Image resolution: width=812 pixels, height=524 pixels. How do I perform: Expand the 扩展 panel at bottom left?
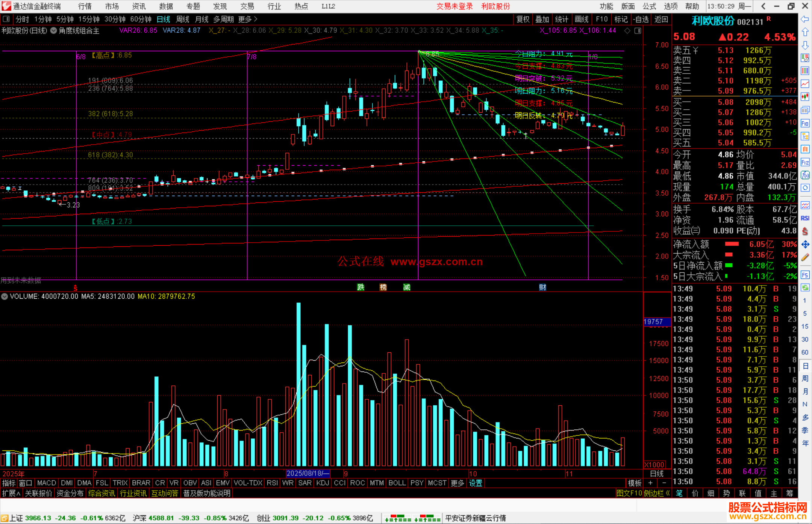coord(11,493)
